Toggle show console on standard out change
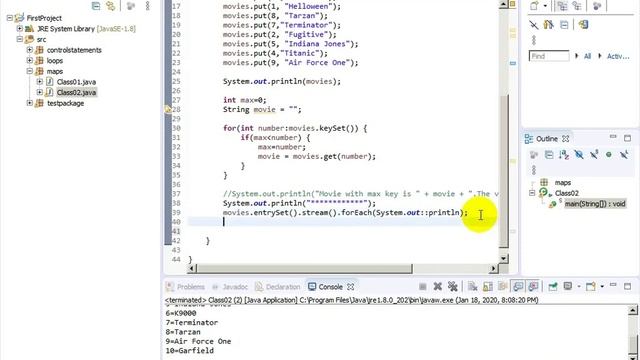 point(518,287)
